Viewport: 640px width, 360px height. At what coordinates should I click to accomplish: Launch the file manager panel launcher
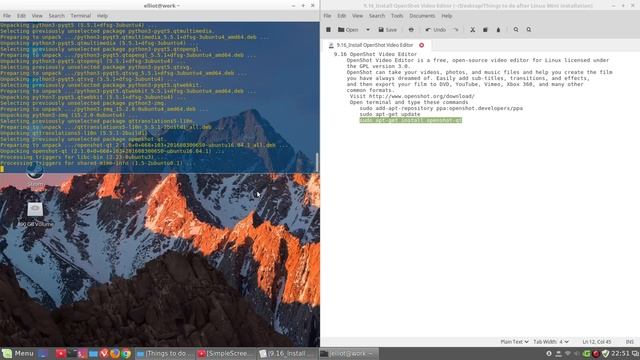coord(93,353)
